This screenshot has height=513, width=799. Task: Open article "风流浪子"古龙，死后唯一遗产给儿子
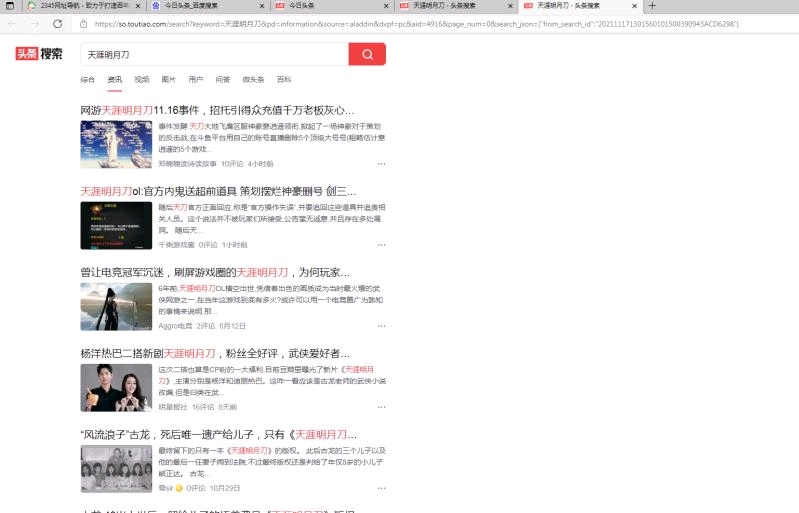click(219, 434)
